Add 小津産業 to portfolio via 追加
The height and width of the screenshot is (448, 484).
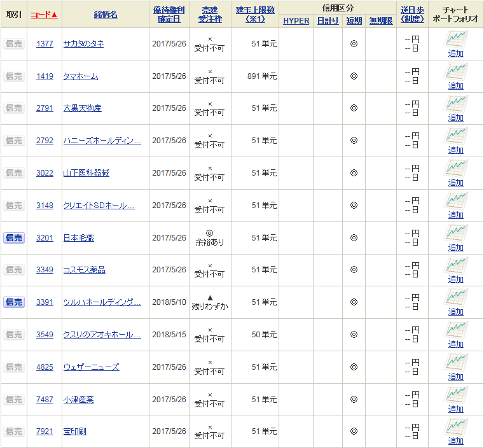pyautogui.click(x=456, y=409)
